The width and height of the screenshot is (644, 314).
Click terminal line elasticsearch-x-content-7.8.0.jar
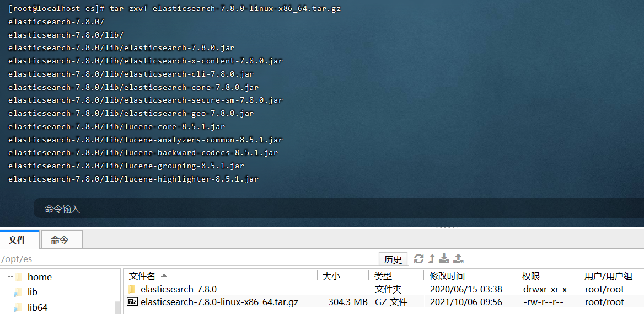[146, 61]
